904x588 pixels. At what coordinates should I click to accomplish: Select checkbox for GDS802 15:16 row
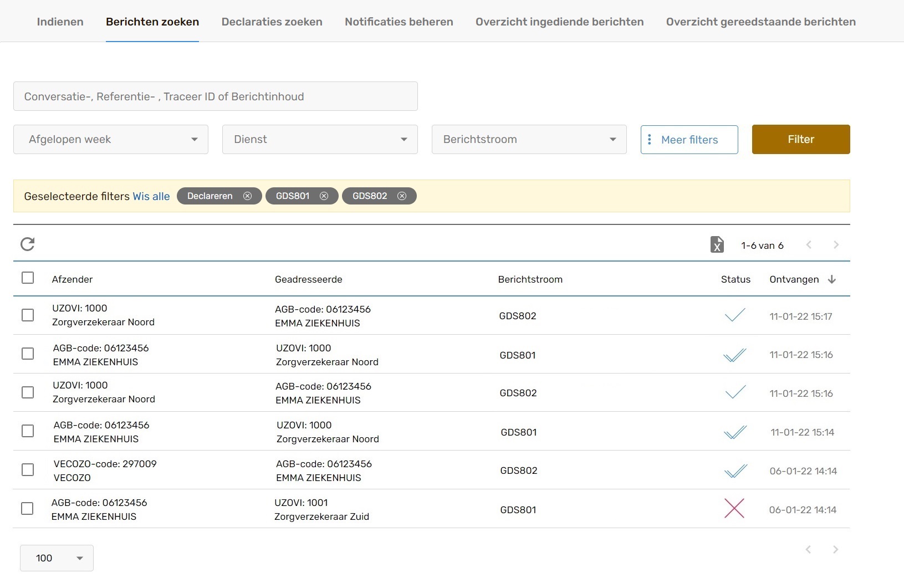(x=28, y=392)
